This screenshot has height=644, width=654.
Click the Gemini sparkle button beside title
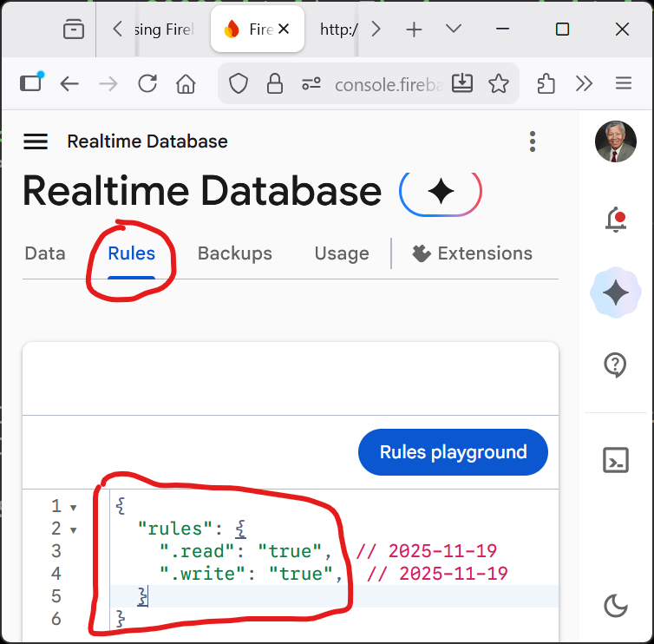coord(440,192)
